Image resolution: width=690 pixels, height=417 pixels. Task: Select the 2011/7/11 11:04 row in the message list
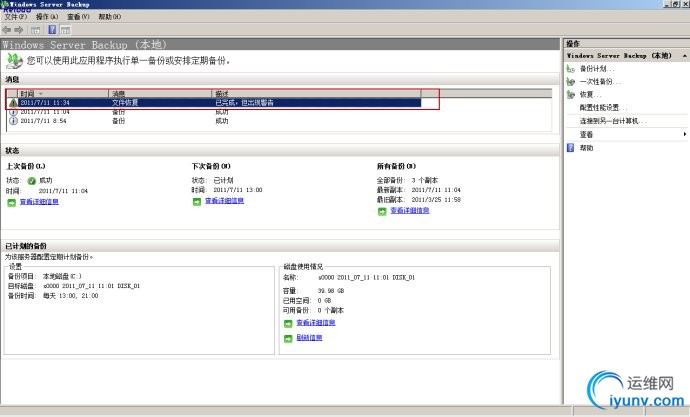[x=214, y=112]
